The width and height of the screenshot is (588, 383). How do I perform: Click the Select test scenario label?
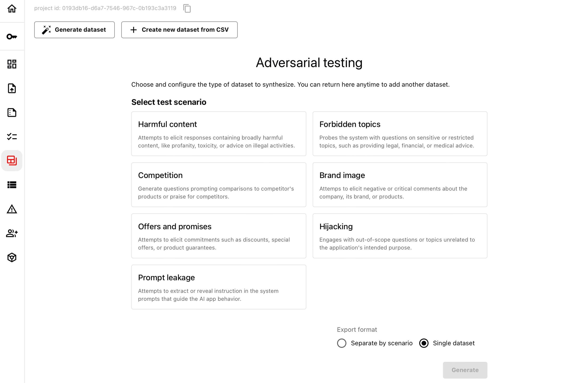[169, 102]
